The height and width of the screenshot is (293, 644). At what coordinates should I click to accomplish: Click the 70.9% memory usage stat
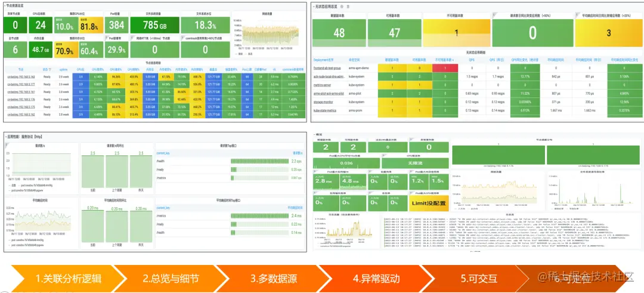(66, 50)
